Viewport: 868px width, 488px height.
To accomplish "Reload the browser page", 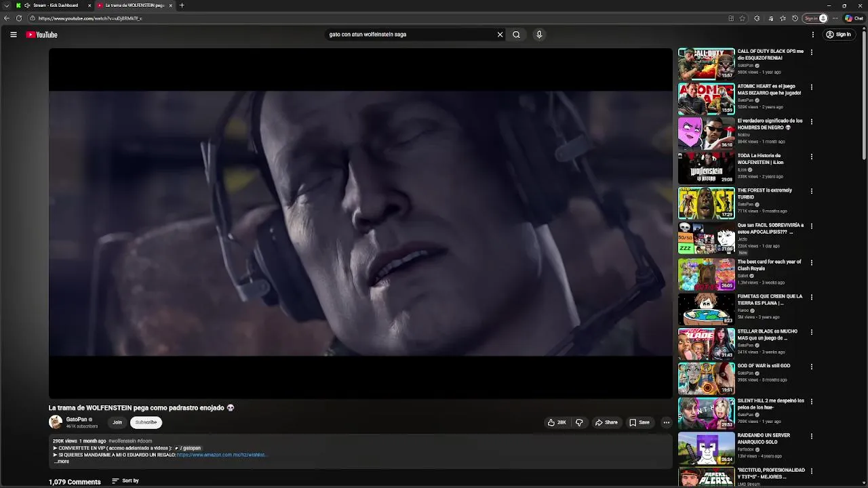I will coord(19,18).
